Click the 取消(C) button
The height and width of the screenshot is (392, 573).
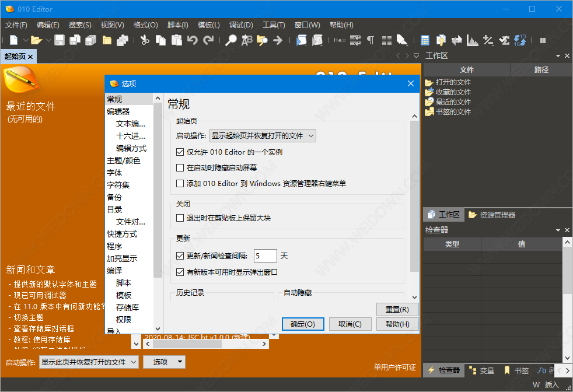[350, 324]
